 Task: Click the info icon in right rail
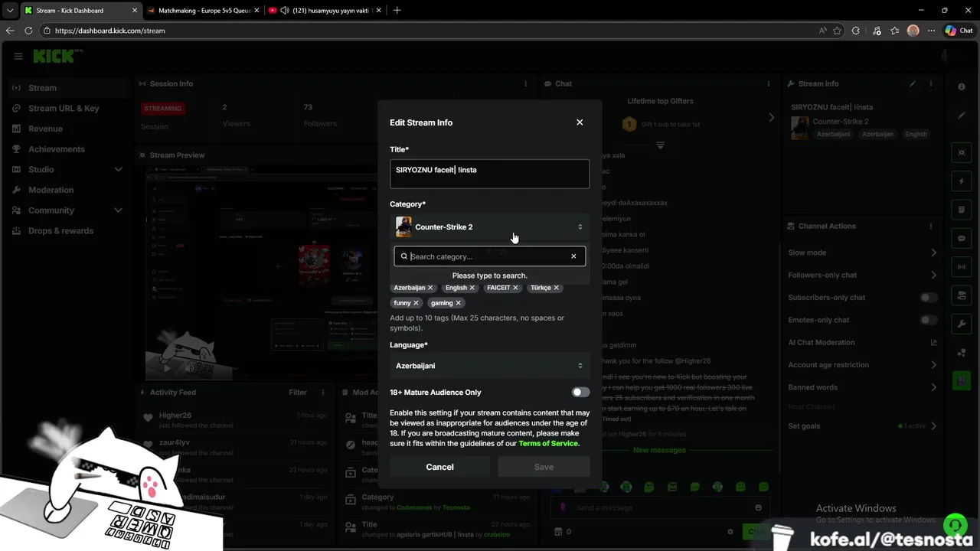click(x=962, y=86)
